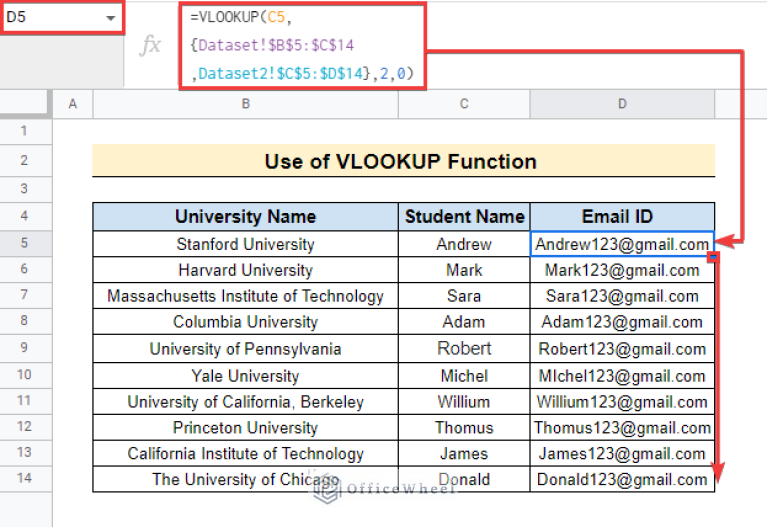The height and width of the screenshot is (527, 767).
Task: Open the Name Box dropdown arrow
Action: click(x=109, y=18)
